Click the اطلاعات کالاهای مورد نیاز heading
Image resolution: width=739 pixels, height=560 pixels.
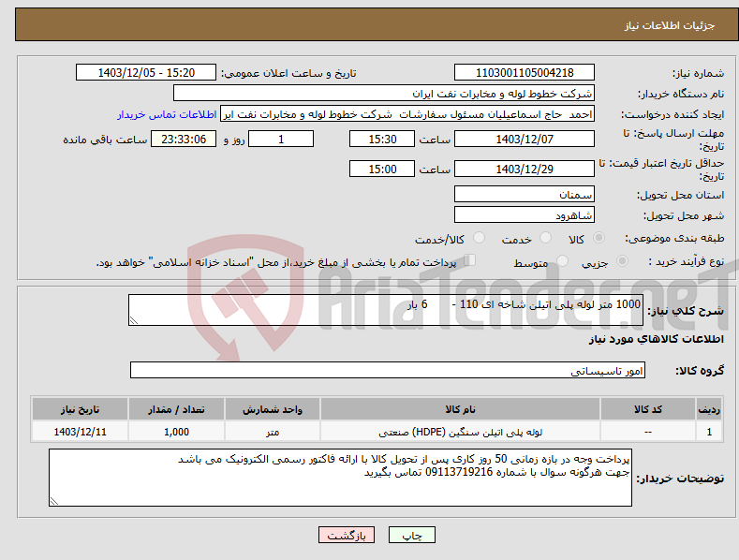point(656,339)
